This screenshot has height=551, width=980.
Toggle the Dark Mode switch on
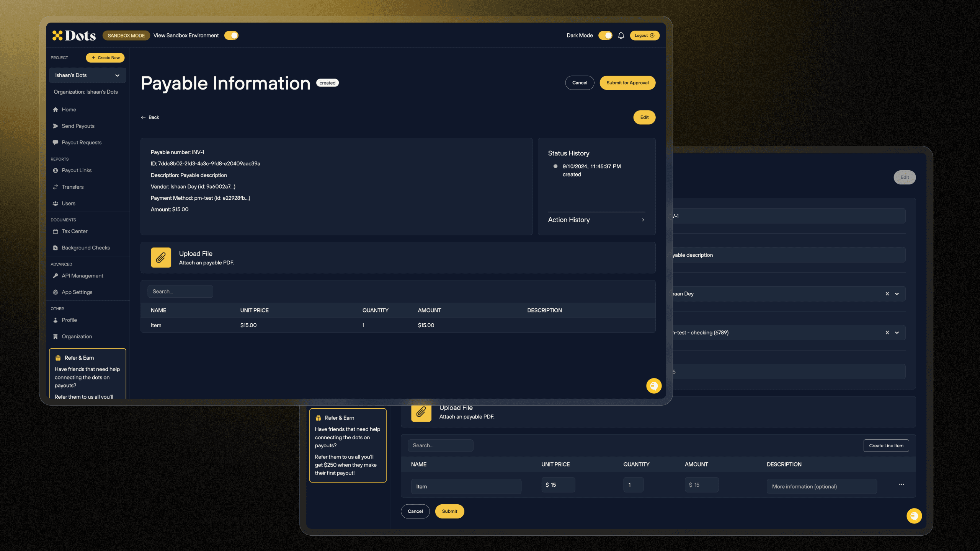(605, 35)
